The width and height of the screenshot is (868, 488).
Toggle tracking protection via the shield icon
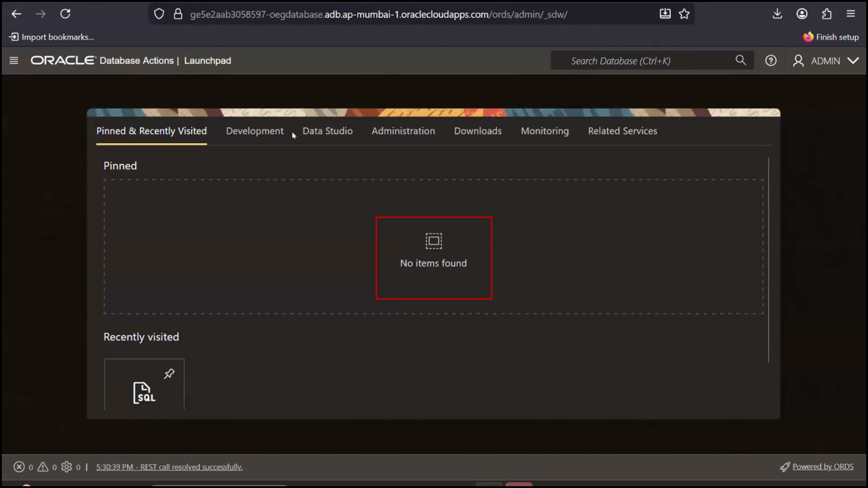point(159,14)
